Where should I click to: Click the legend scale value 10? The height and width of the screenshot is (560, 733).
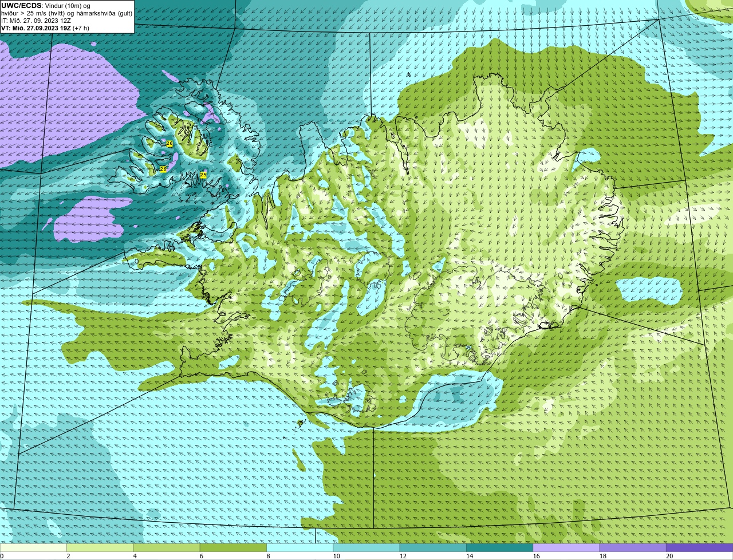(x=336, y=556)
